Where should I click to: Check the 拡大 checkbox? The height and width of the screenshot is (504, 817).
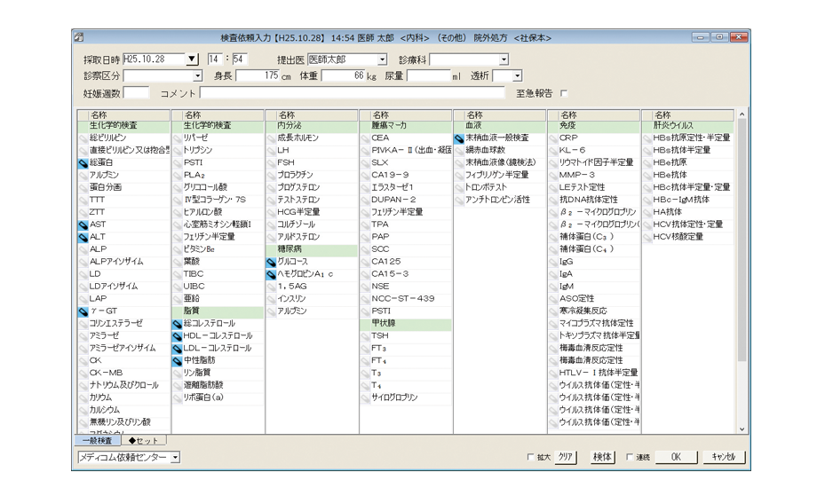531,458
